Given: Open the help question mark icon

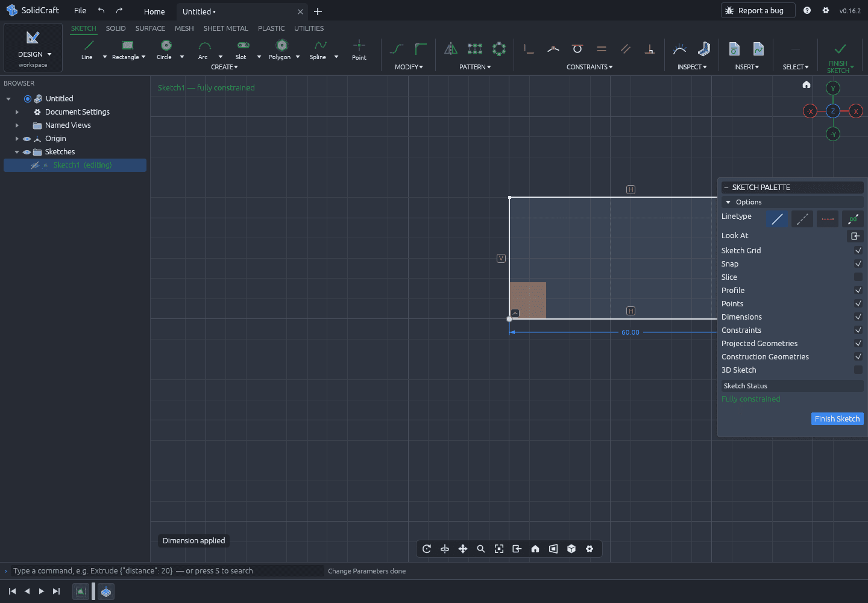Looking at the screenshot, I should coord(807,10).
